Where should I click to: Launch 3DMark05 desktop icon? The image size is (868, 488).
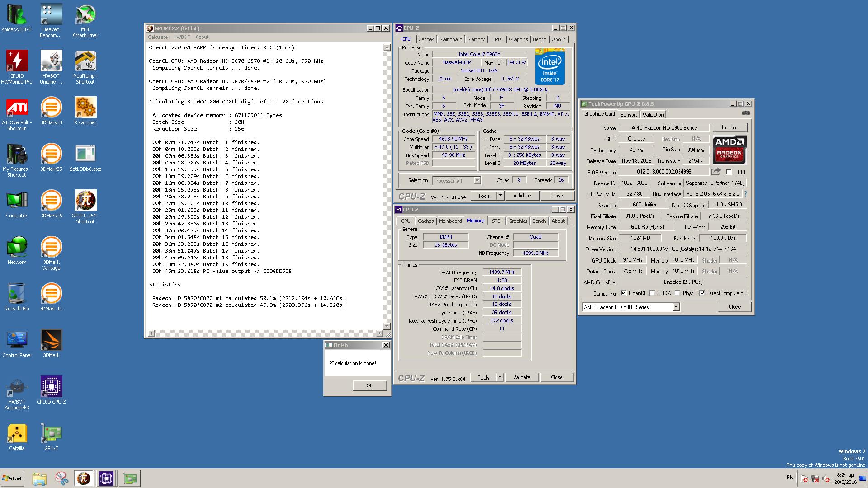point(51,158)
